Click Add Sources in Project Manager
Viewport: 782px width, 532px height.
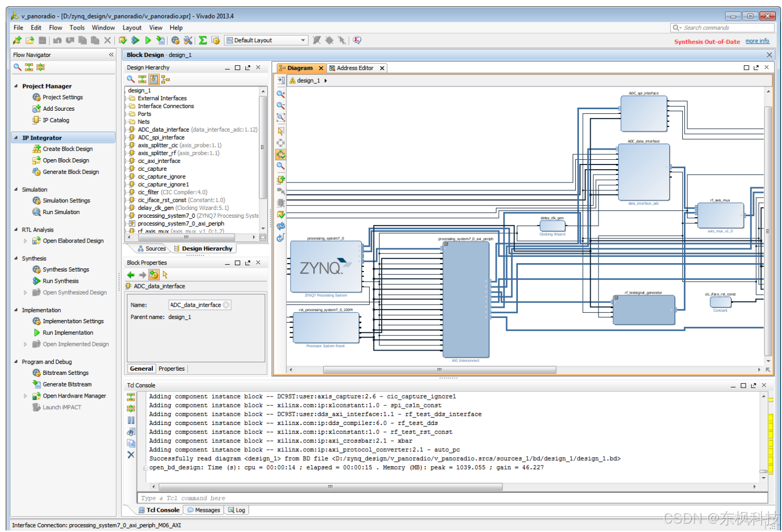click(59, 109)
